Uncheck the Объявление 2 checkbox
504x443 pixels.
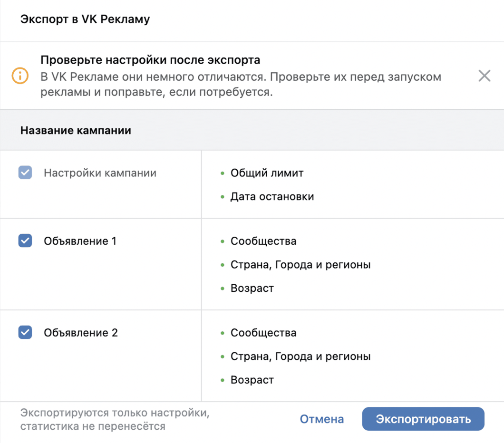tap(25, 333)
